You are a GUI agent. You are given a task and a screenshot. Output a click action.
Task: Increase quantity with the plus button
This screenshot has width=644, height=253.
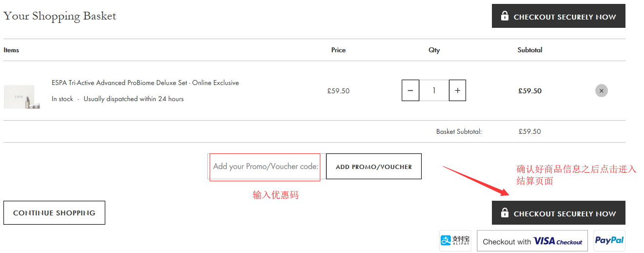pyautogui.click(x=457, y=91)
